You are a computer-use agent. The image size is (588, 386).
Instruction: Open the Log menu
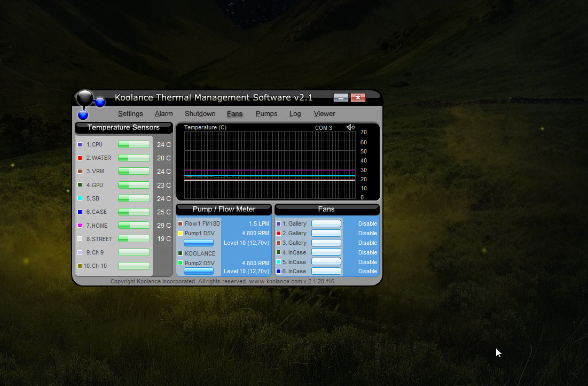pyautogui.click(x=295, y=114)
